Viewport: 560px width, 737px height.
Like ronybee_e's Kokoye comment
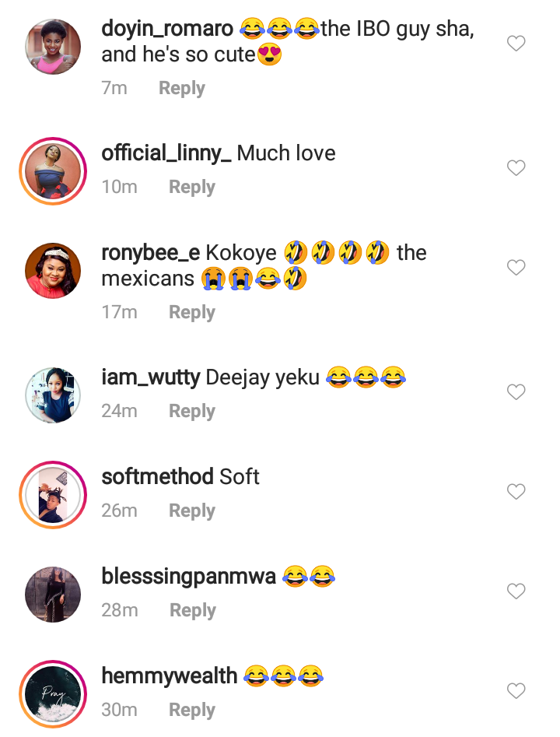point(516,268)
